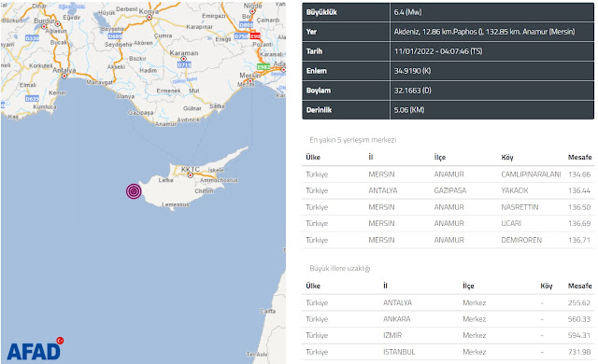Click the ANKARA row in big cities table

tap(448, 319)
